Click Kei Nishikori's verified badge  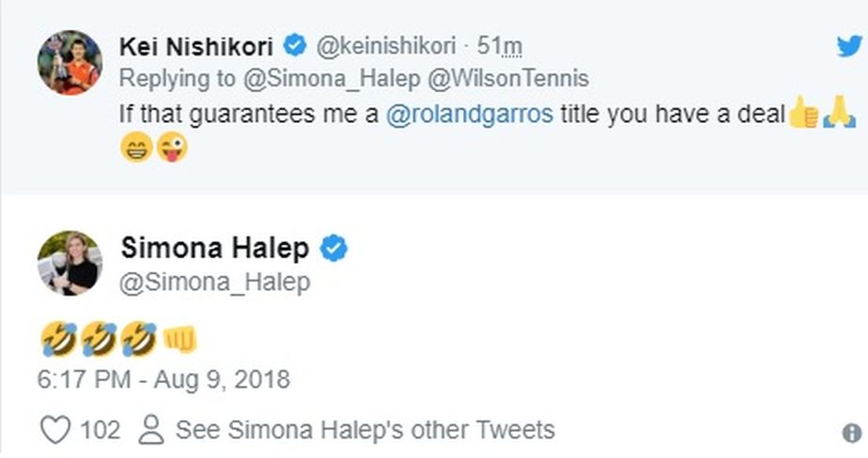tap(296, 45)
